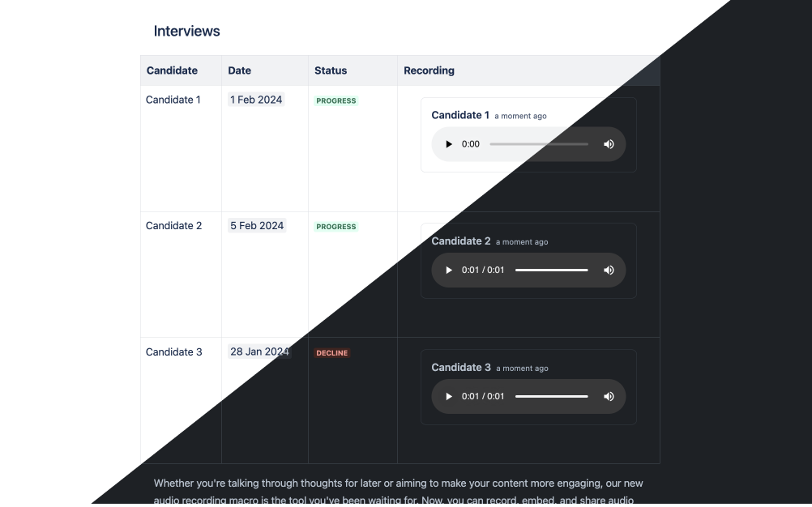The image size is (812, 507).
Task: Click 0:01 / 0:01 time in Candidate 2 player
Action: (483, 270)
